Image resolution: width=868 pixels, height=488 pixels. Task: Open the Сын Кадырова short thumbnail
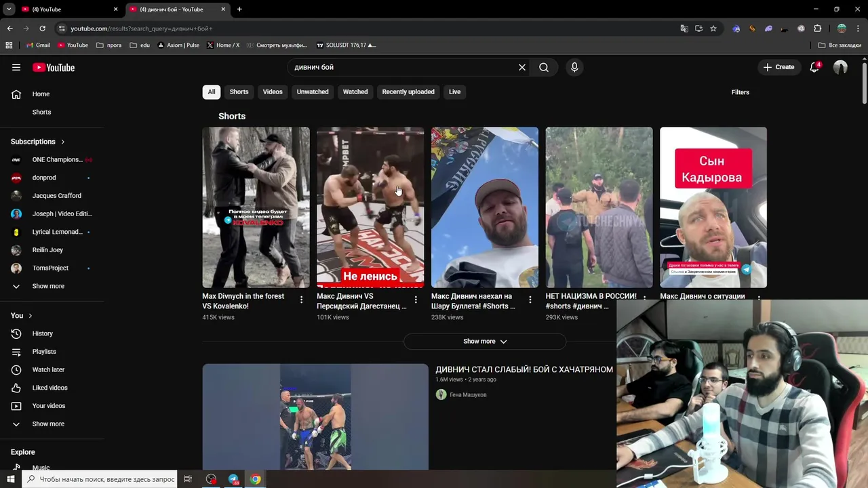point(713,207)
